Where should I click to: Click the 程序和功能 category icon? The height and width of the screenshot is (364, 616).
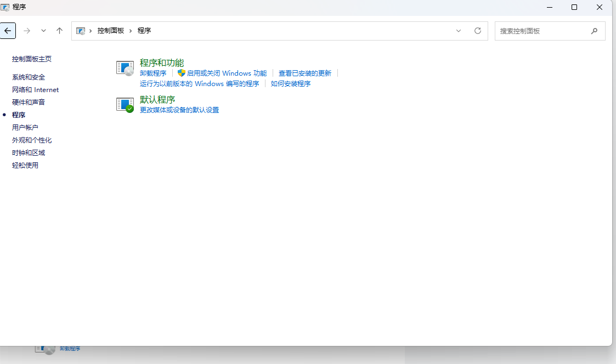[125, 67]
